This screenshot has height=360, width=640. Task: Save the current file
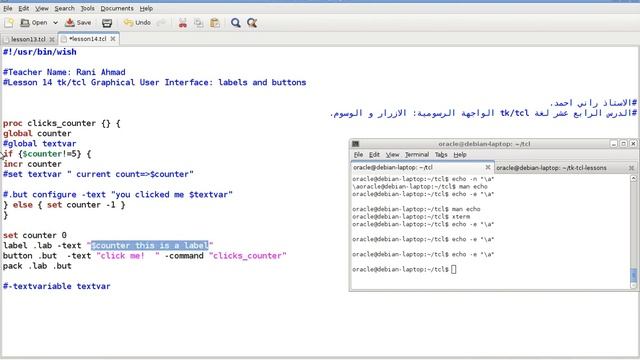78,23
